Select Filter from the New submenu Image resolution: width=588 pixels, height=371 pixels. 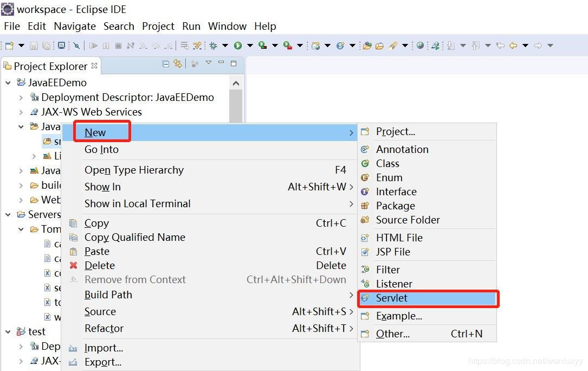[428, 270]
